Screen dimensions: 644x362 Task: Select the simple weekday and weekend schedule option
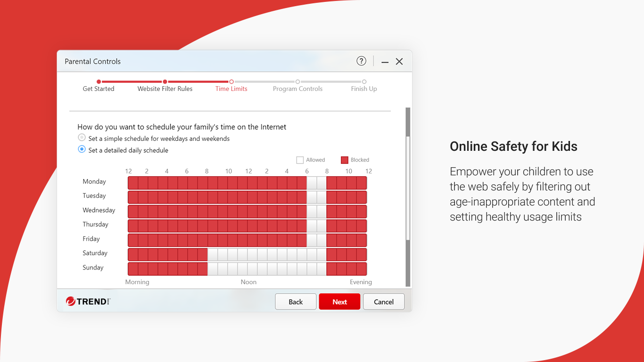pos(81,137)
